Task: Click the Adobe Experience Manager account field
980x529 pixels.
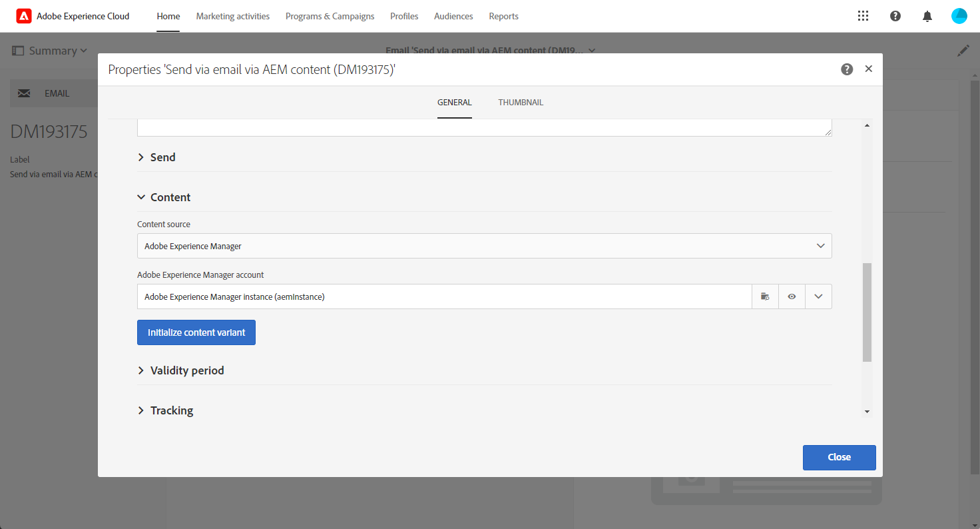Action: tap(444, 296)
